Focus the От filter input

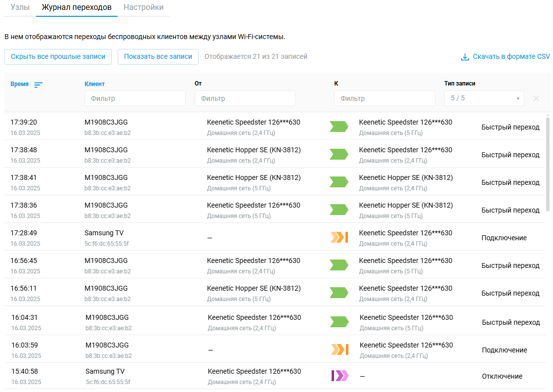[245, 98]
